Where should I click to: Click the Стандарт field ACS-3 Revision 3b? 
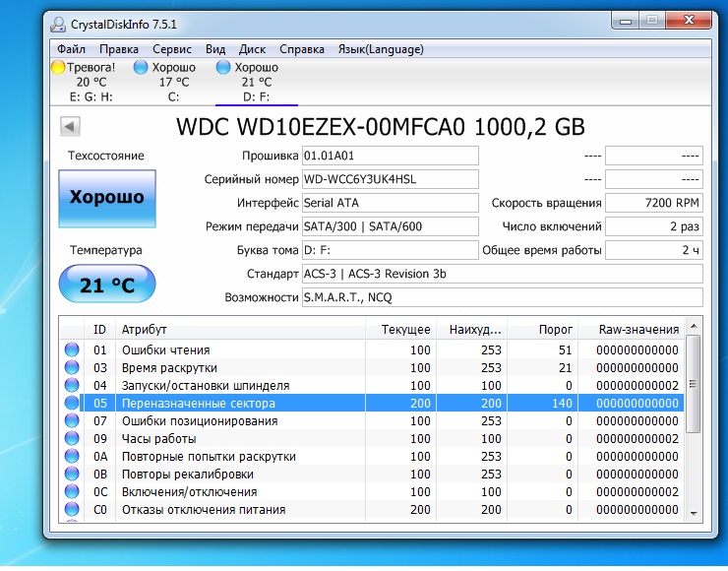point(503,274)
